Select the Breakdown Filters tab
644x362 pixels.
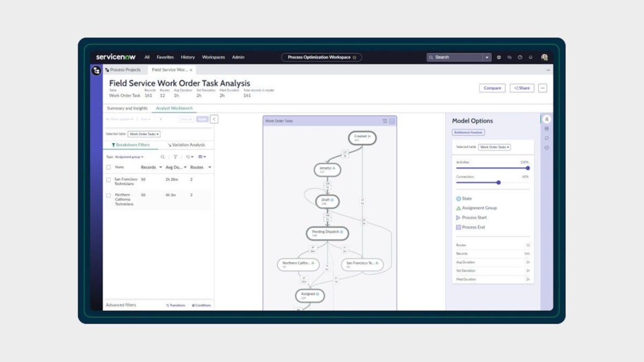tap(131, 145)
